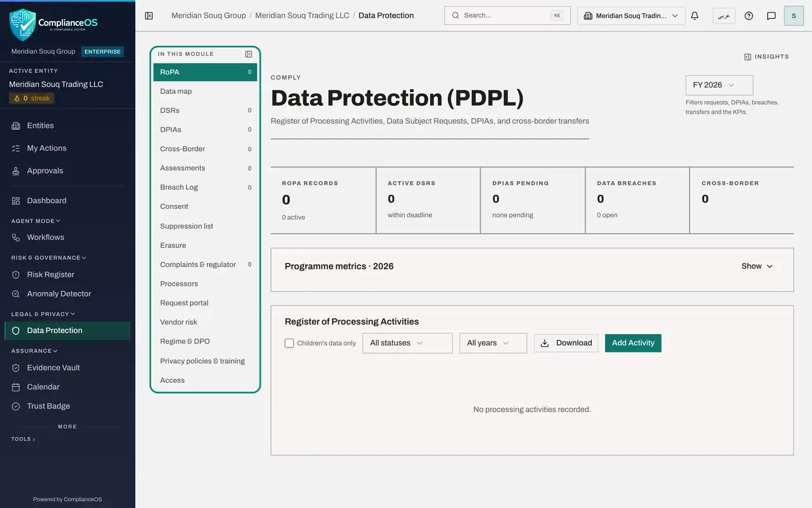The height and width of the screenshot is (508, 812).
Task: Click the 0 streak badge
Action: (32, 98)
